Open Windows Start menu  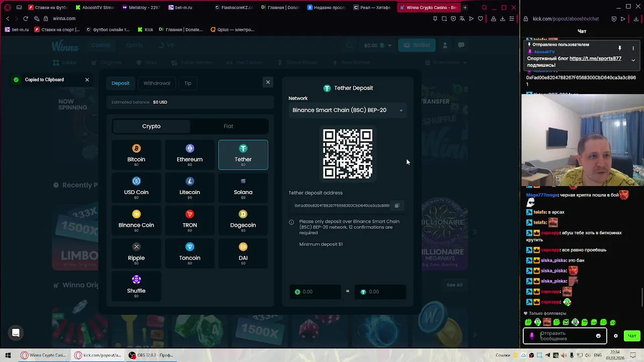[x=8, y=355]
